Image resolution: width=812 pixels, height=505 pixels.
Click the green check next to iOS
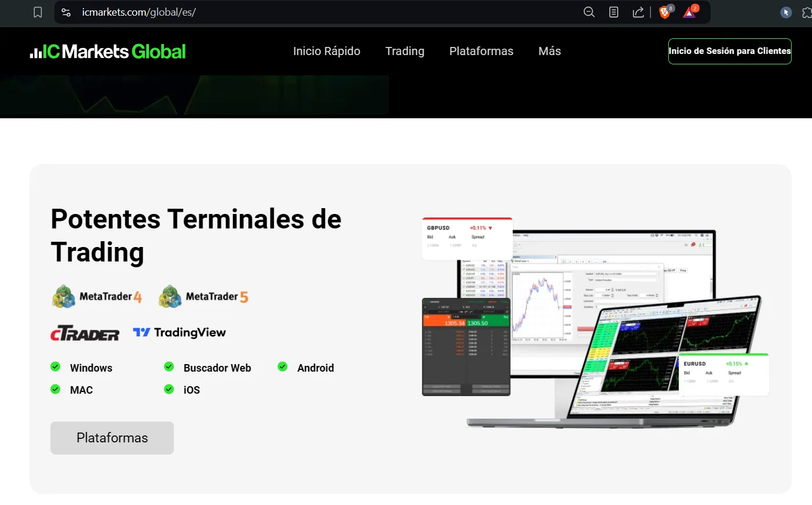point(169,389)
